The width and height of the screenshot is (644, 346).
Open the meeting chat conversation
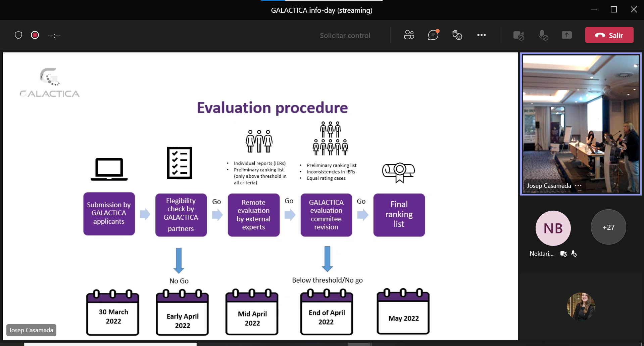[433, 35]
